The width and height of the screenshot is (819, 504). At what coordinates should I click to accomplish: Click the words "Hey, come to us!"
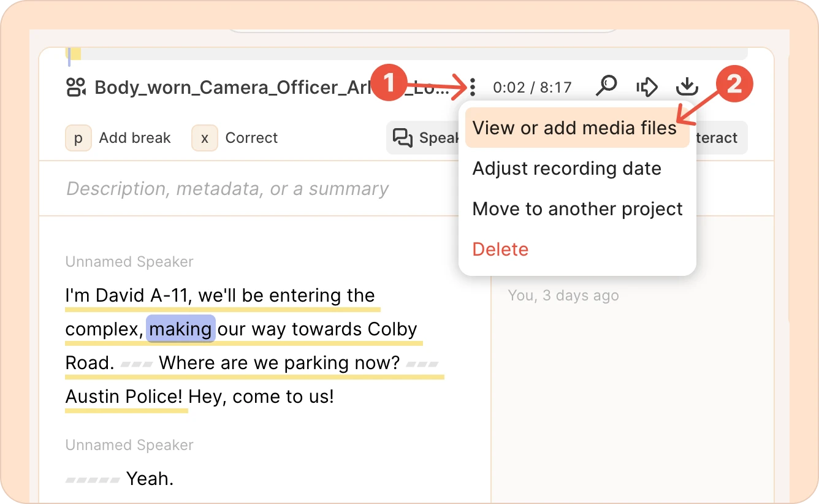pyautogui.click(x=261, y=397)
